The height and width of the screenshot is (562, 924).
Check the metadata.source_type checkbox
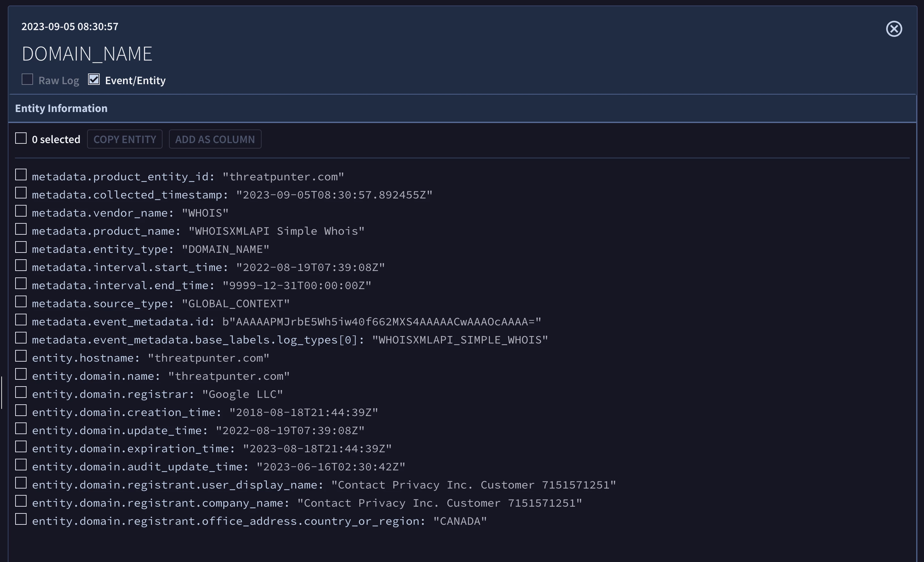[x=21, y=302]
